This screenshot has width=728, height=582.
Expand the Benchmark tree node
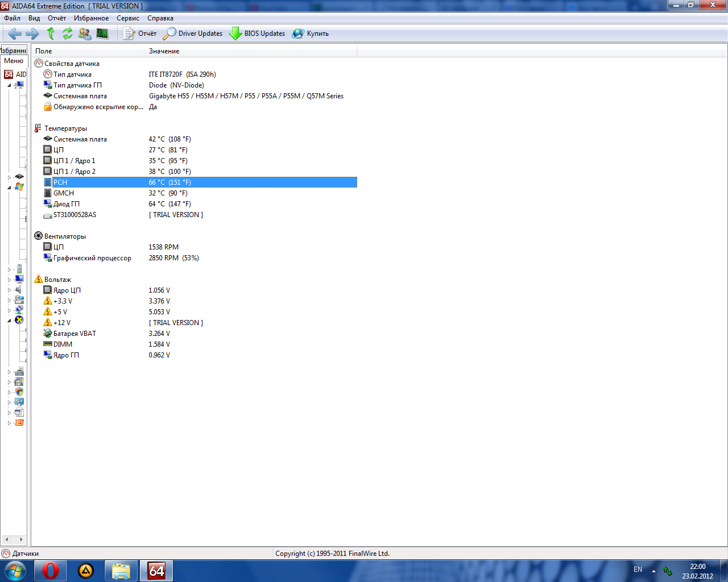coord(9,422)
